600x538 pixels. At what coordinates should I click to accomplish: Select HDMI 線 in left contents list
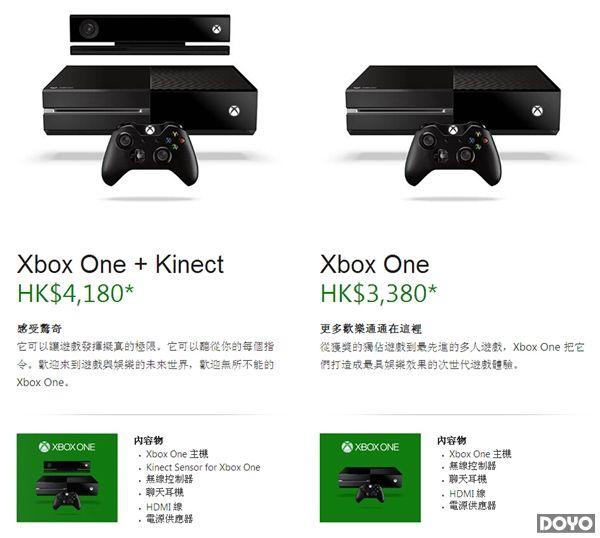tap(164, 507)
